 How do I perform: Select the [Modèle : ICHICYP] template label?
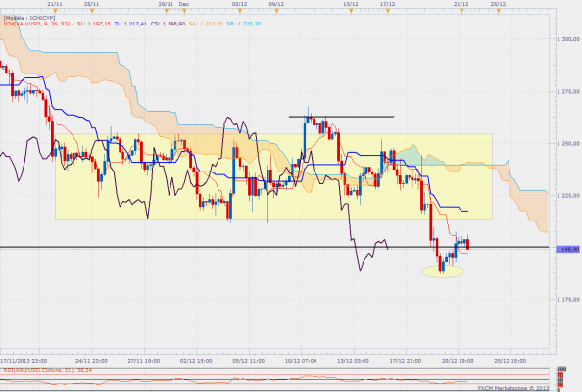coord(29,18)
